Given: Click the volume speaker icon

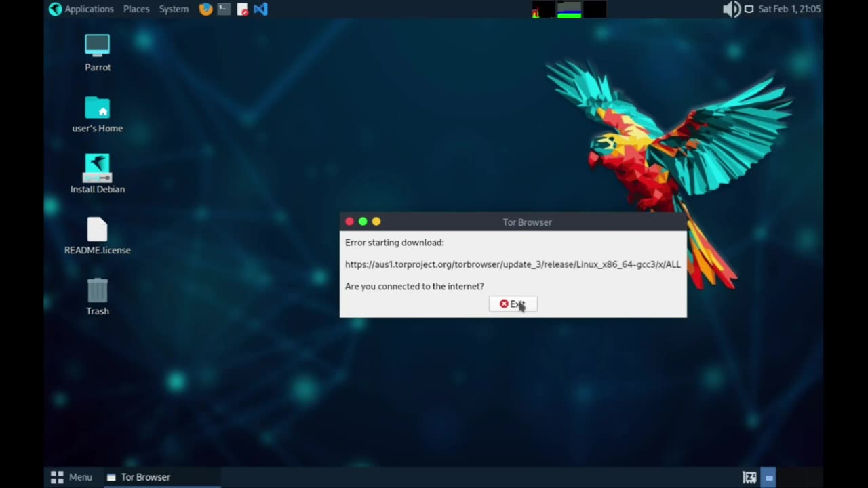Looking at the screenshot, I should click(732, 9).
